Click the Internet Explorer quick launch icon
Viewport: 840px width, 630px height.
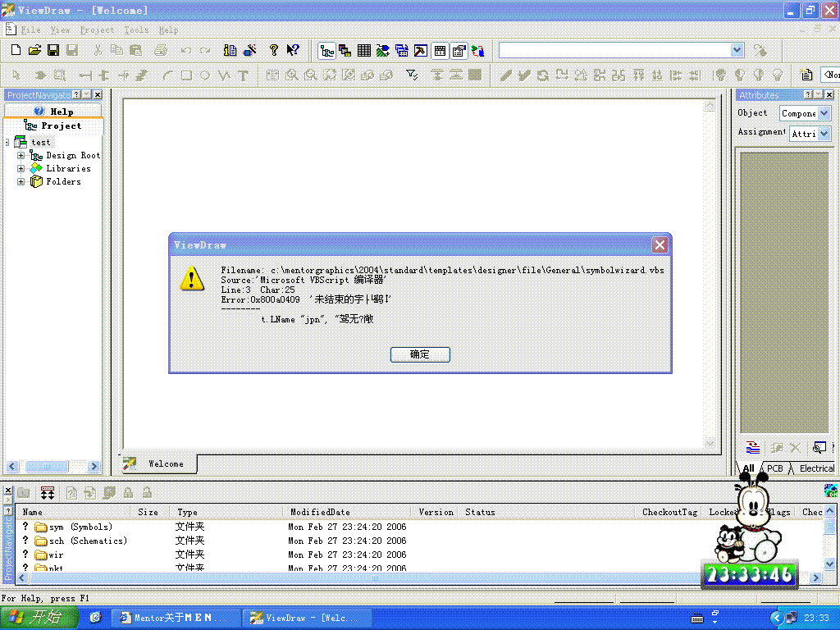pos(95,618)
